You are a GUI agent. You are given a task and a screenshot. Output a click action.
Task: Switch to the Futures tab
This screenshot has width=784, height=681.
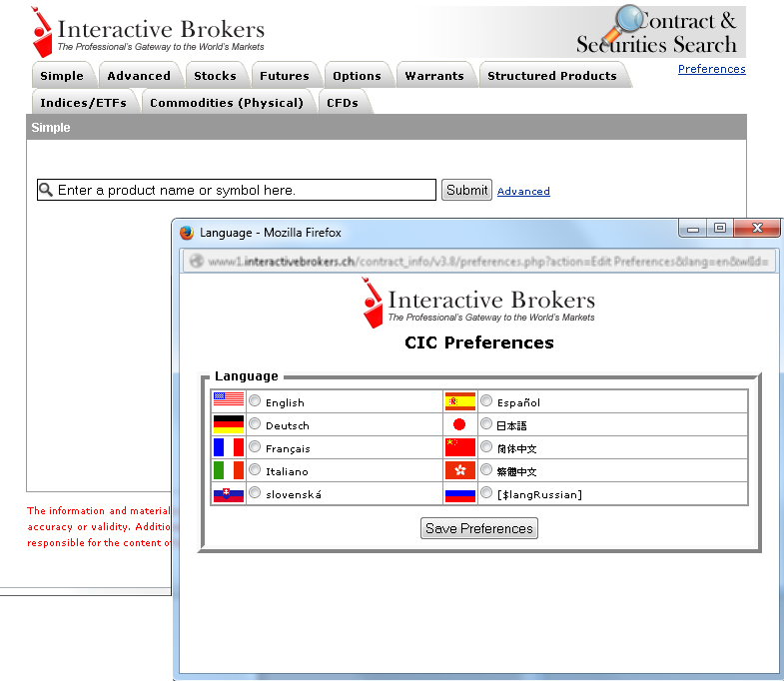pos(285,75)
